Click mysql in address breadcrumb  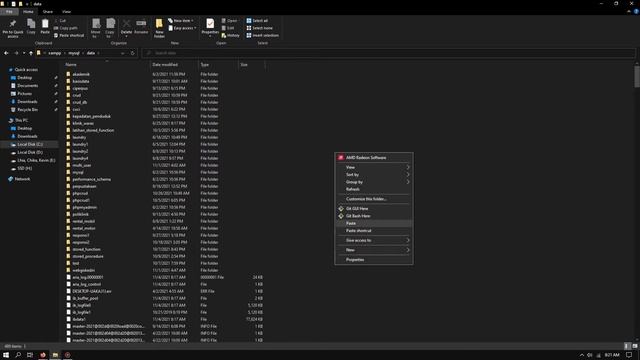(x=74, y=53)
